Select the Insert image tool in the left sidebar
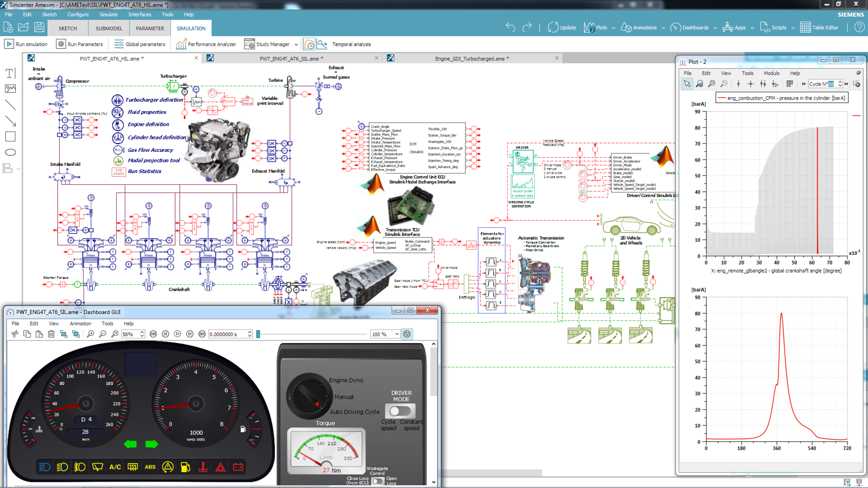 (10, 89)
